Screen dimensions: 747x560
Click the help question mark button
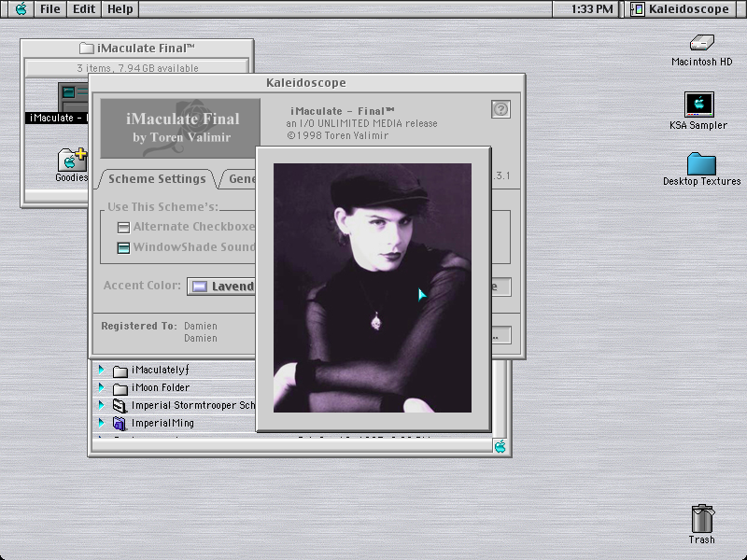pos(500,109)
